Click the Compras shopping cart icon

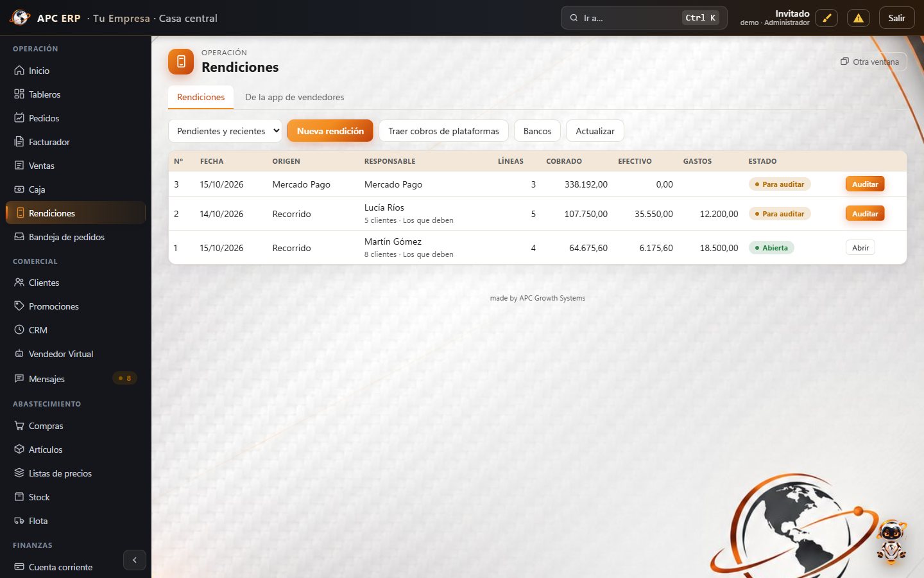coord(19,426)
